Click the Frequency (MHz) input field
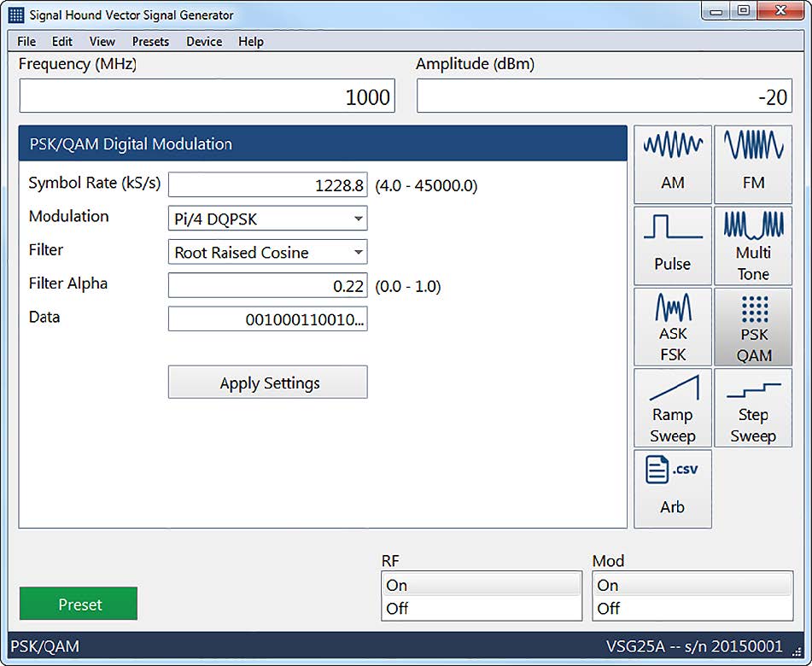Image resolution: width=812 pixels, height=666 pixels. click(x=207, y=96)
